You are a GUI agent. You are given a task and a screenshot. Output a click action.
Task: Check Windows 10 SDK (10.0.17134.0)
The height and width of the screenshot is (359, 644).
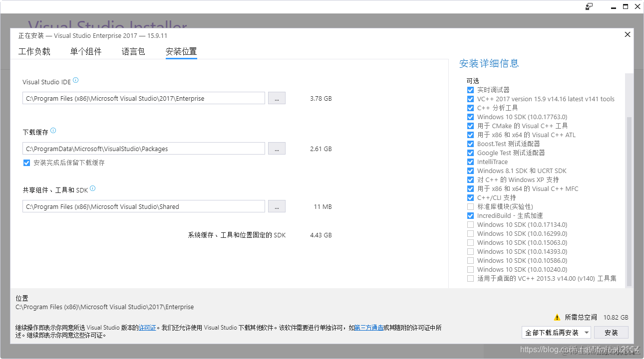click(x=470, y=224)
